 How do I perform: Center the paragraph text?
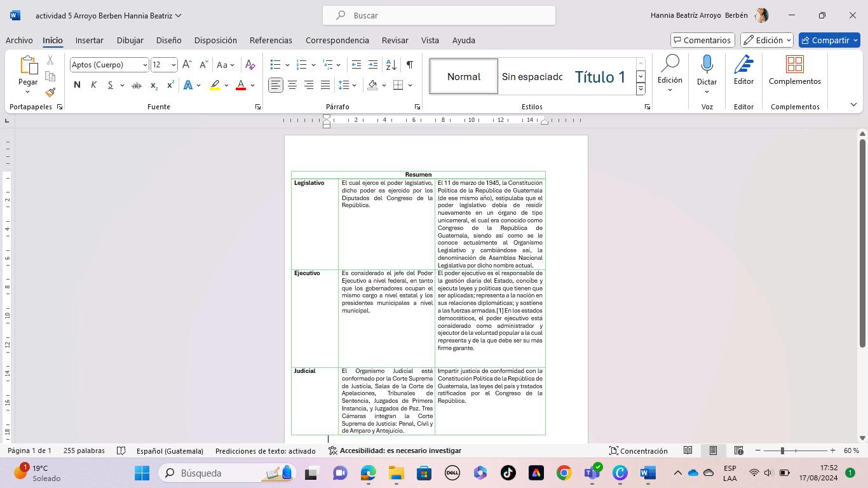point(292,85)
